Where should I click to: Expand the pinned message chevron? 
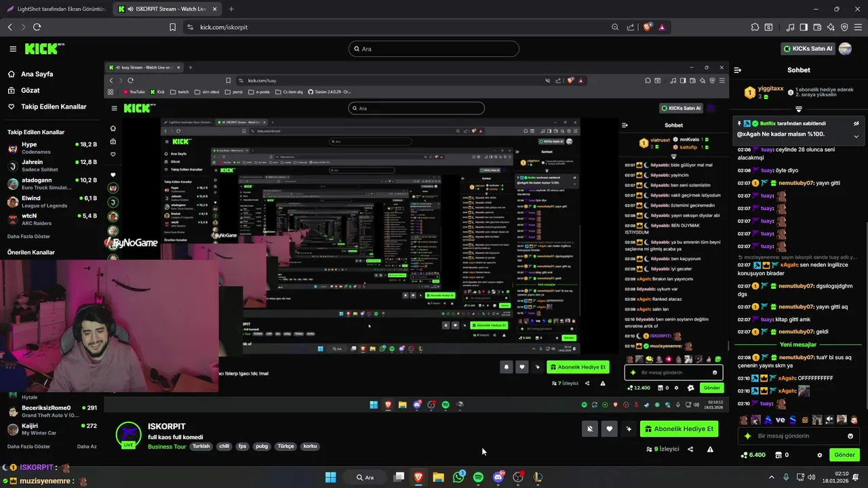point(856,136)
